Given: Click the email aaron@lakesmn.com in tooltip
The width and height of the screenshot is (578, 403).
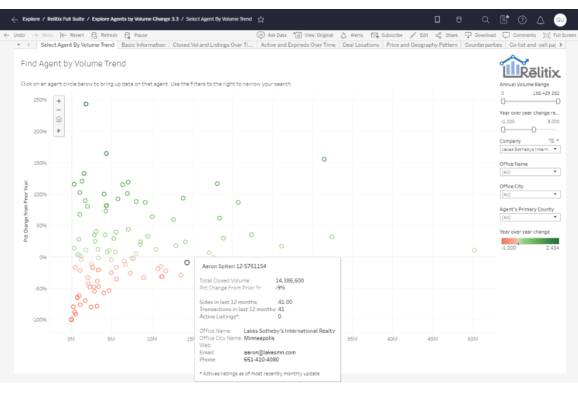Looking at the screenshot, I should 270,352.
